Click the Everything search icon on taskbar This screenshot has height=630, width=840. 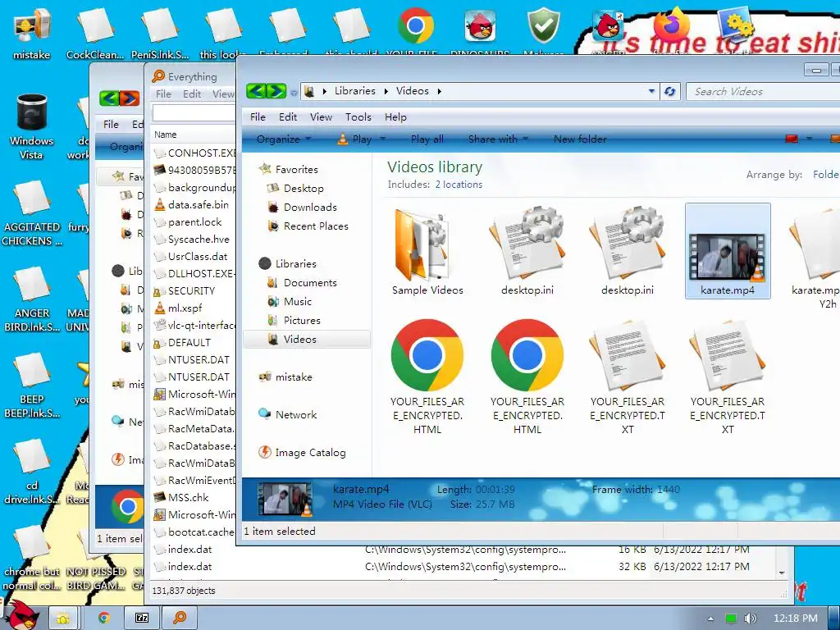(179, 618)
